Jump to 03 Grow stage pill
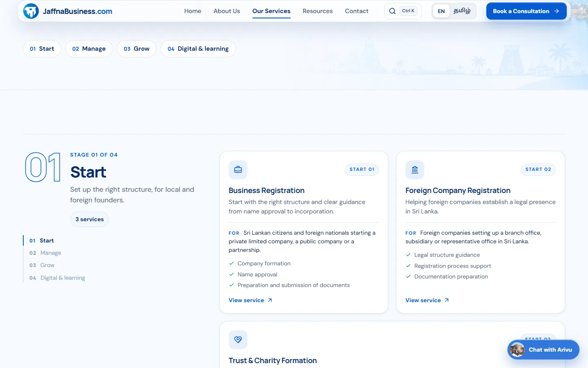This screenshot has height=368, width=588. (137, 49)
